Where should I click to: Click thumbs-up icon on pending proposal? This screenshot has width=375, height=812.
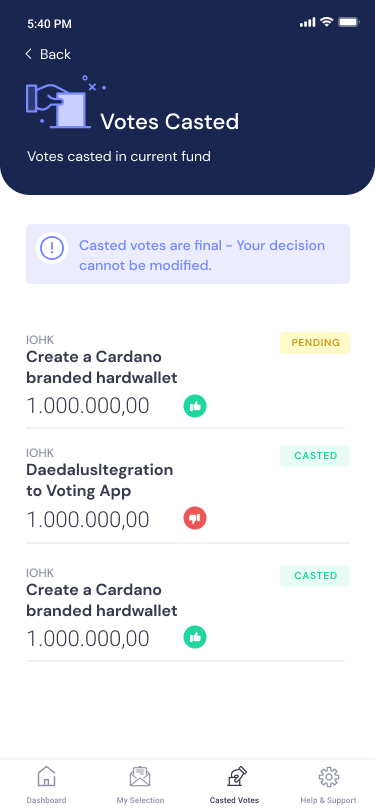(x=195, y=406)
